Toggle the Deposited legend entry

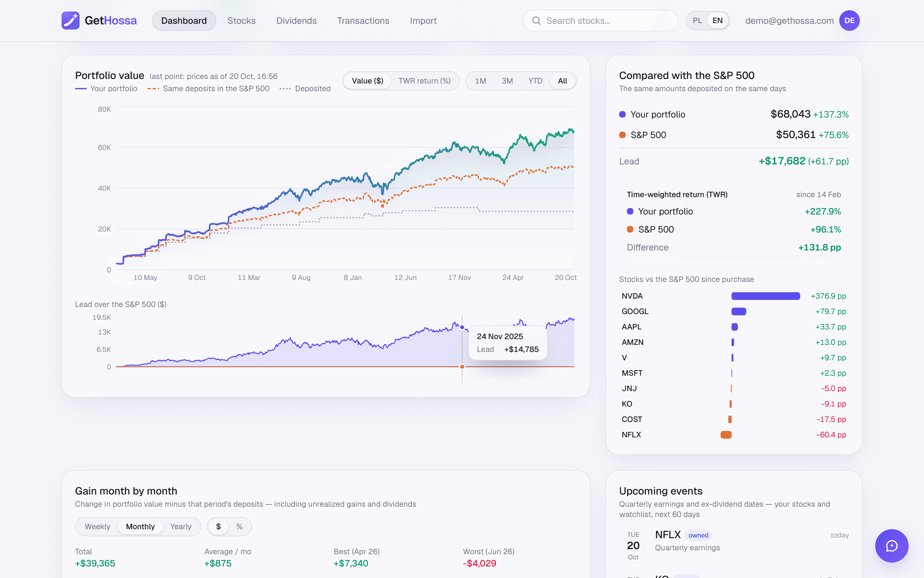pyautogui.click(x=305, y=89)
